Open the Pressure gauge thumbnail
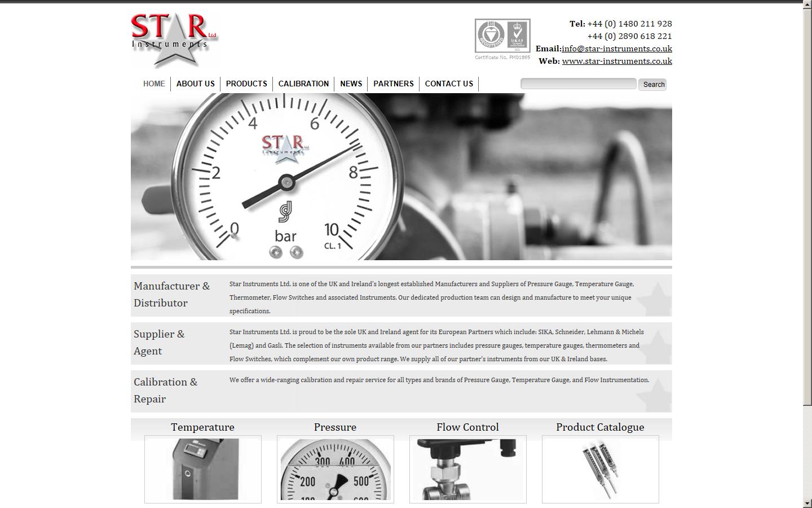812x508 pixels. [x=336, y=469]
